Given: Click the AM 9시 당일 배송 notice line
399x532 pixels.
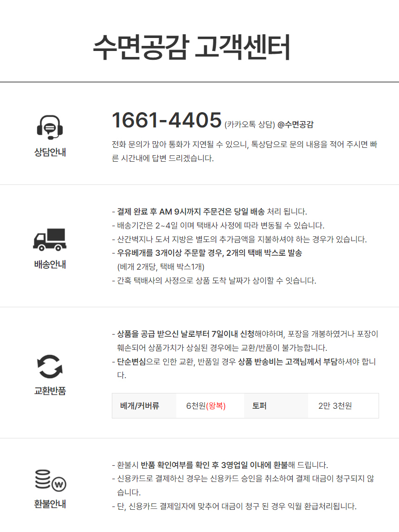Looking at the screenshot, I should coord(209,212).
